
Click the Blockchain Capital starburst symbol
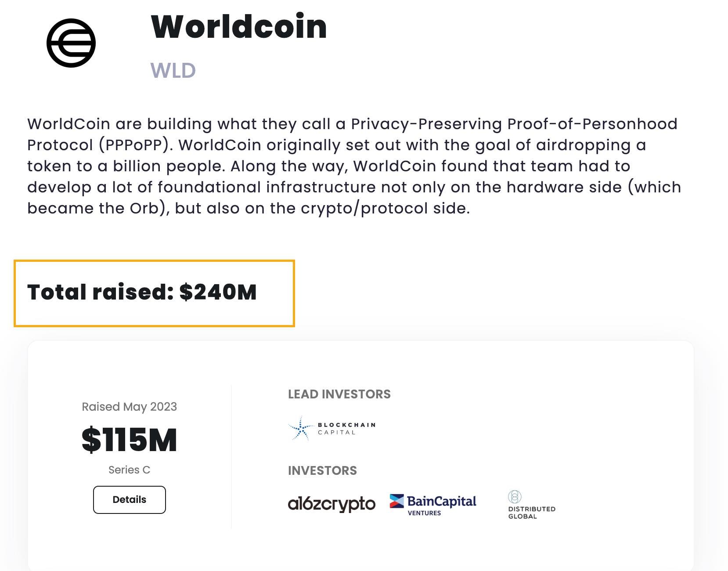pos(300,428)
